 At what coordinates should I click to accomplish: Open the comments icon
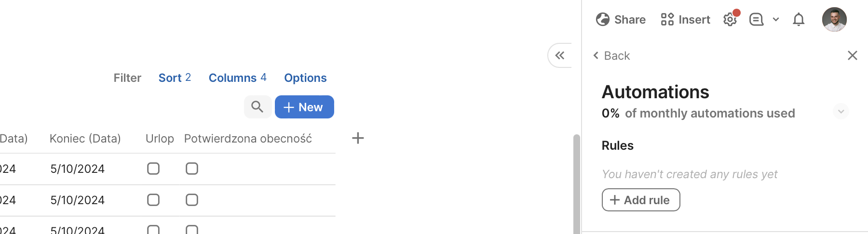click(x=756, y=20)
